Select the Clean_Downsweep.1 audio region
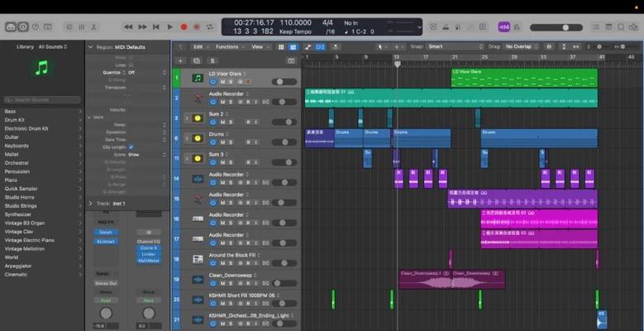Screen dimensions: 644x331 425,280
